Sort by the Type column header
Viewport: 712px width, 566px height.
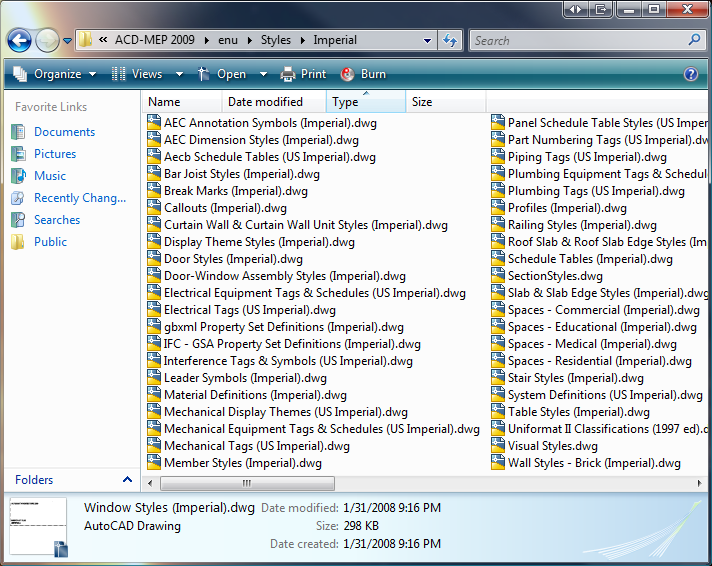pyautogui.click(x=345, y=102)
